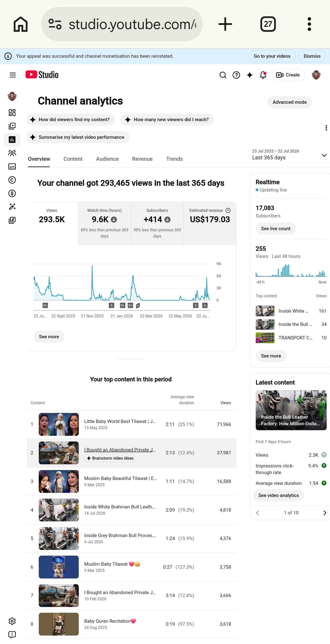The image size is (330, 644).
Task: Open the notifications bell
Action: pos(263,75)
